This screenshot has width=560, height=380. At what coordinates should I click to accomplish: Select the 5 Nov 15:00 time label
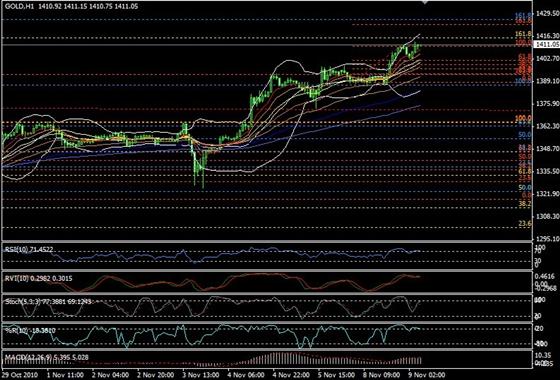[336, 375]
